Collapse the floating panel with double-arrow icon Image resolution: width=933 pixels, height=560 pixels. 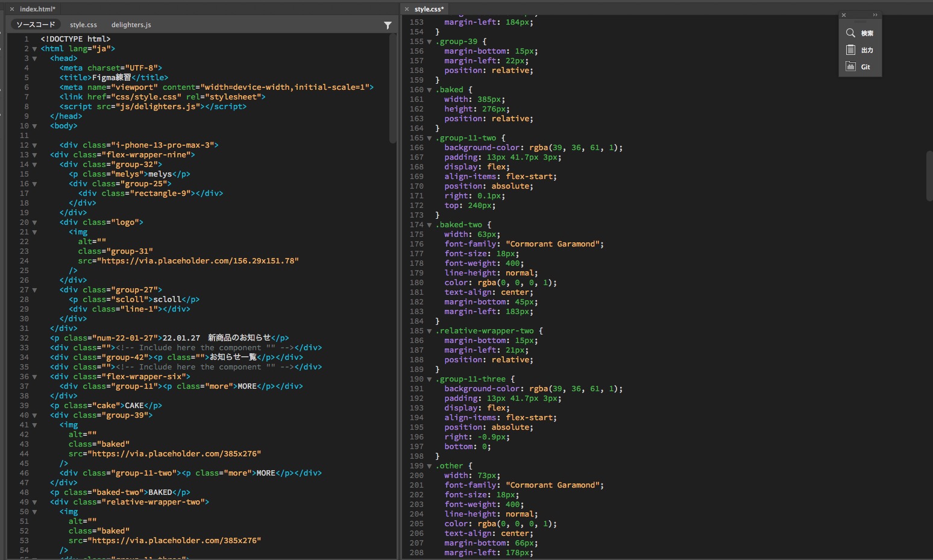[875, 15]
